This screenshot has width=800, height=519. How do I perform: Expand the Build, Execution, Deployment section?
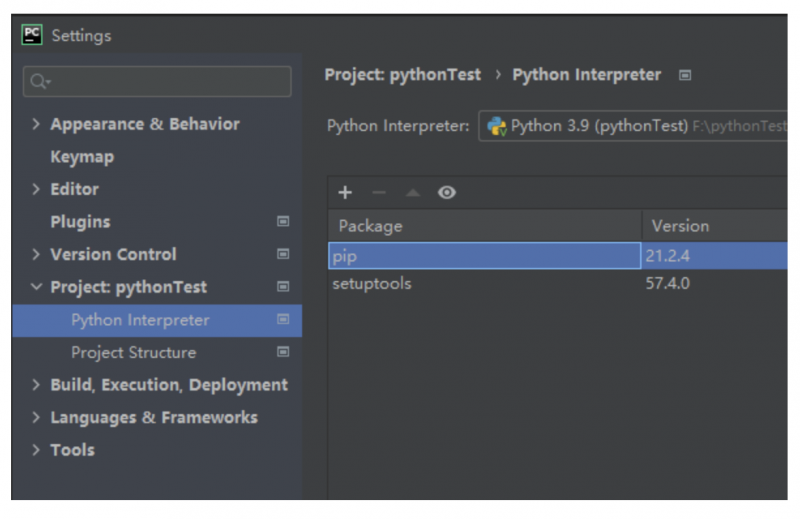click(36, 386)
